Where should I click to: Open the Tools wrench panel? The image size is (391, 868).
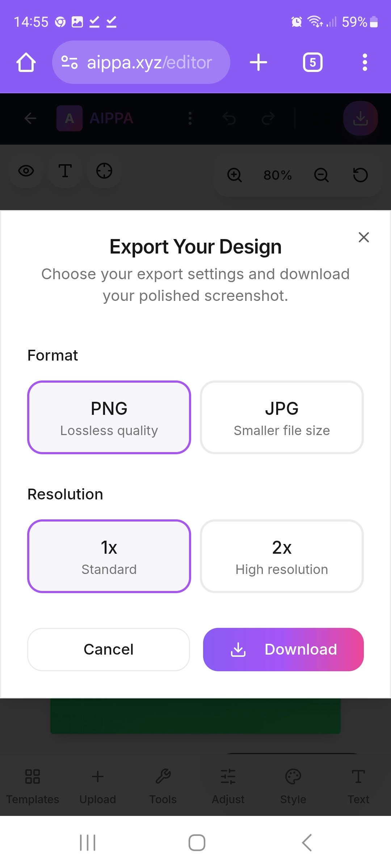point(163,781)
